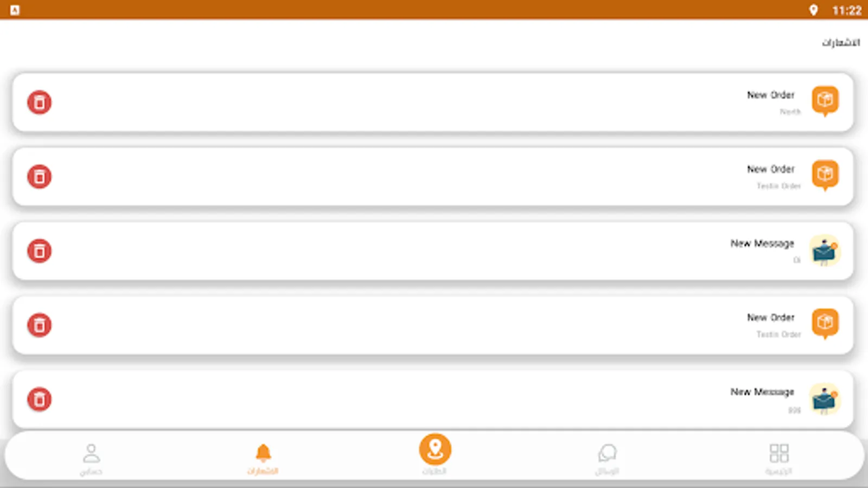The width and height of the screenshot is (868, 488).
Task: Select the notifications bell tab
Action: pyautogui.click(x=263, y=459)
